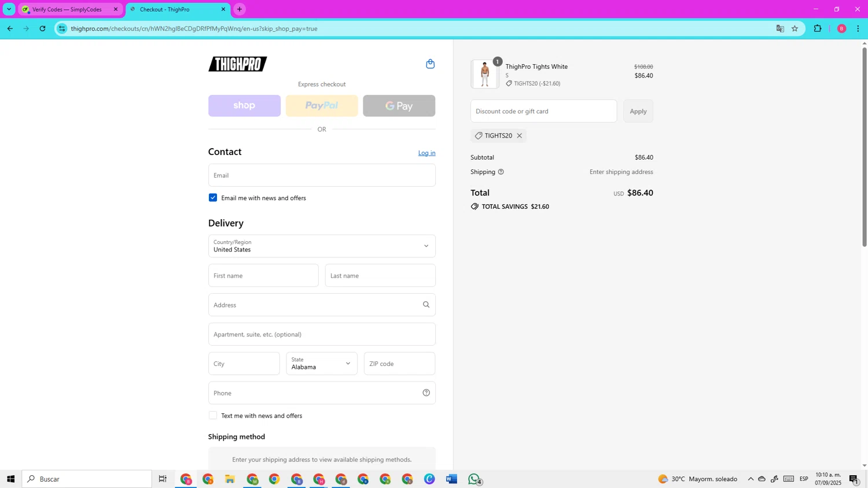This screenshot has width=868, height=488.
Task: Open the Windows Start menu
Action: (10, 479)
